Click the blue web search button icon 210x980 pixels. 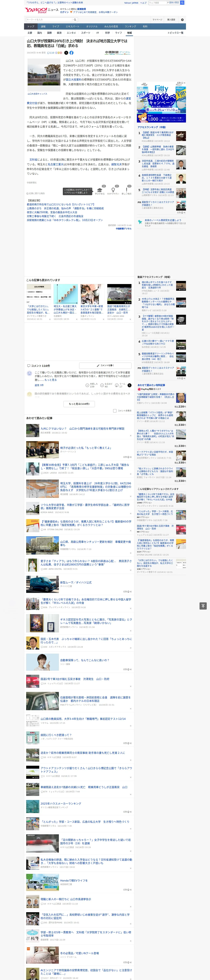click(182, 3)
